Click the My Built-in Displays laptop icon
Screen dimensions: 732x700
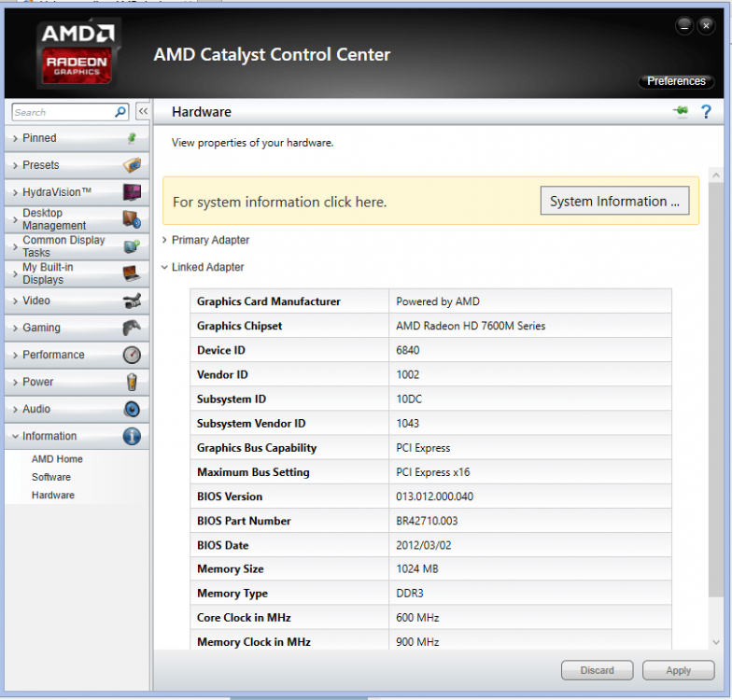coord(133,273)
